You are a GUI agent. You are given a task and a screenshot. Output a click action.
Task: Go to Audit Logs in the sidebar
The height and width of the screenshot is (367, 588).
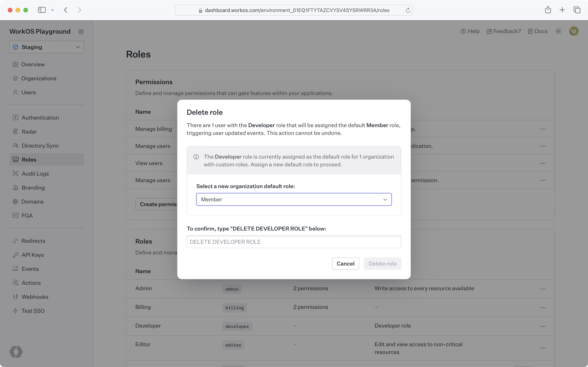(x=47, y=174)
